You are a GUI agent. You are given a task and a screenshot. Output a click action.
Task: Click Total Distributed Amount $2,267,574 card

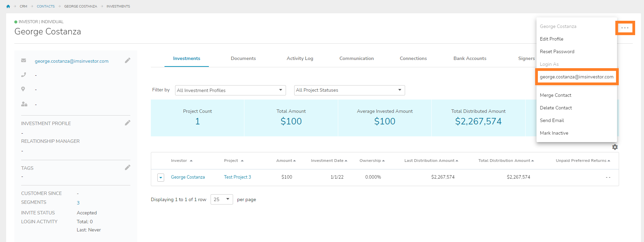pyautogui.click(x=478, y=118)
